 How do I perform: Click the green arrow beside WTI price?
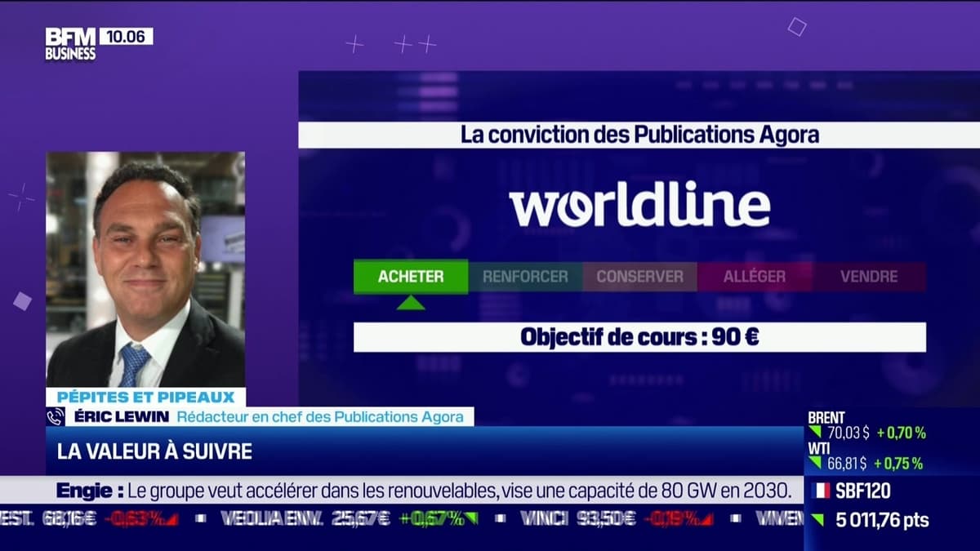point(815,463)
